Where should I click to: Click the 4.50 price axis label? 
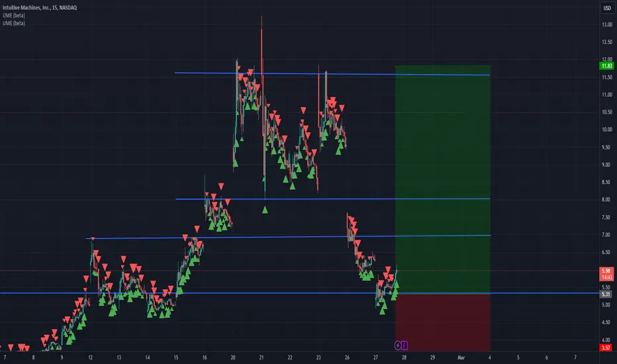pos(607,322)
